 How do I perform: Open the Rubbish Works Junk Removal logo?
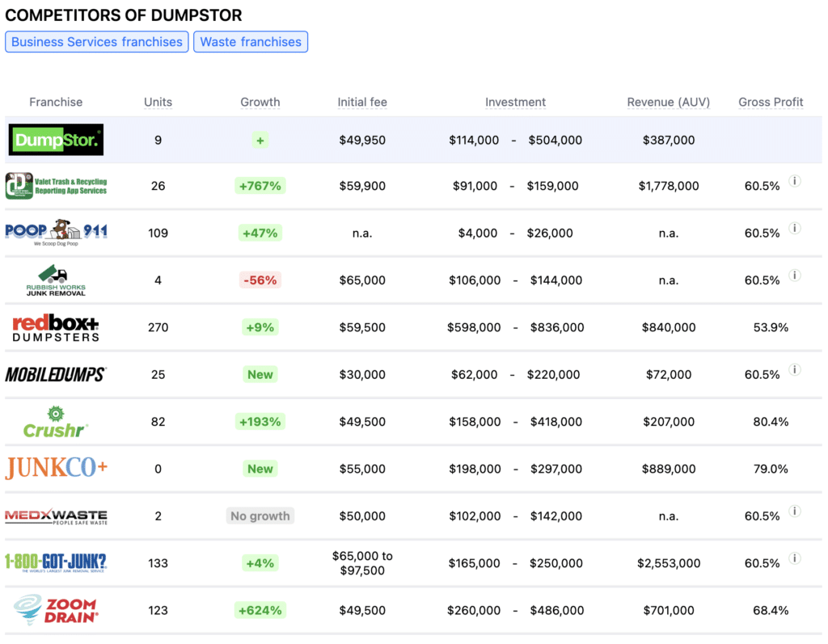coord(56,280)
